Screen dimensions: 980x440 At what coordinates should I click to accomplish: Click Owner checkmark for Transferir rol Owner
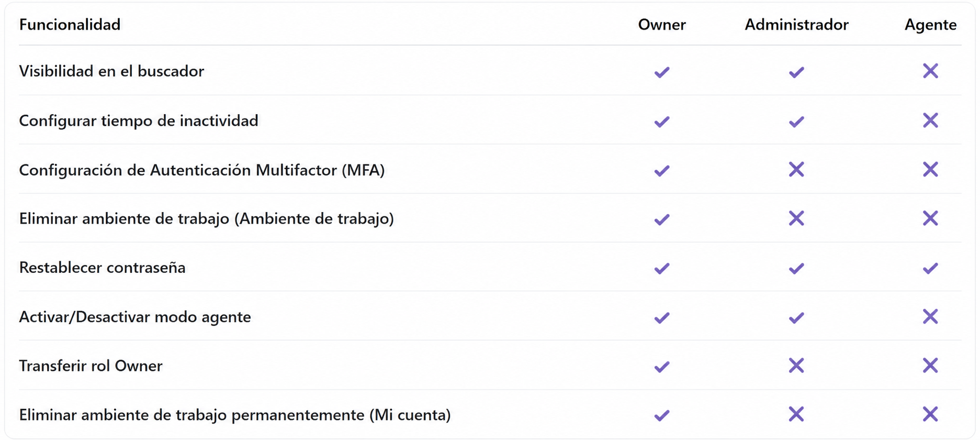pyautogui.click(x=662, y=367)
